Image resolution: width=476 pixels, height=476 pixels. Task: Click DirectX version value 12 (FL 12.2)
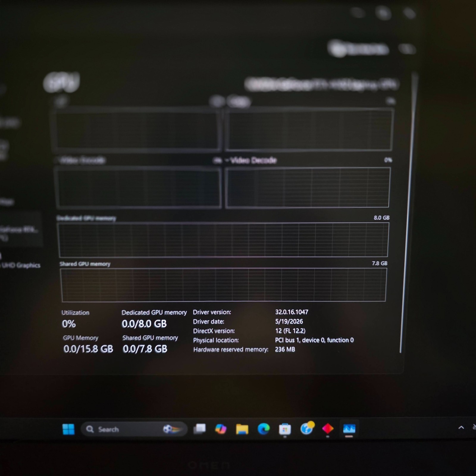click(x=290, y=331)
